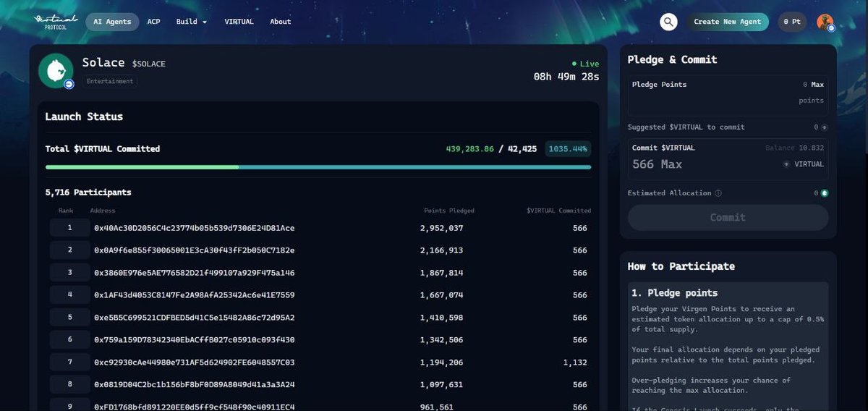This screenshot has width=868, height=411.
Task: Select the AI Agents tab
Action: [x=112, y=22]
